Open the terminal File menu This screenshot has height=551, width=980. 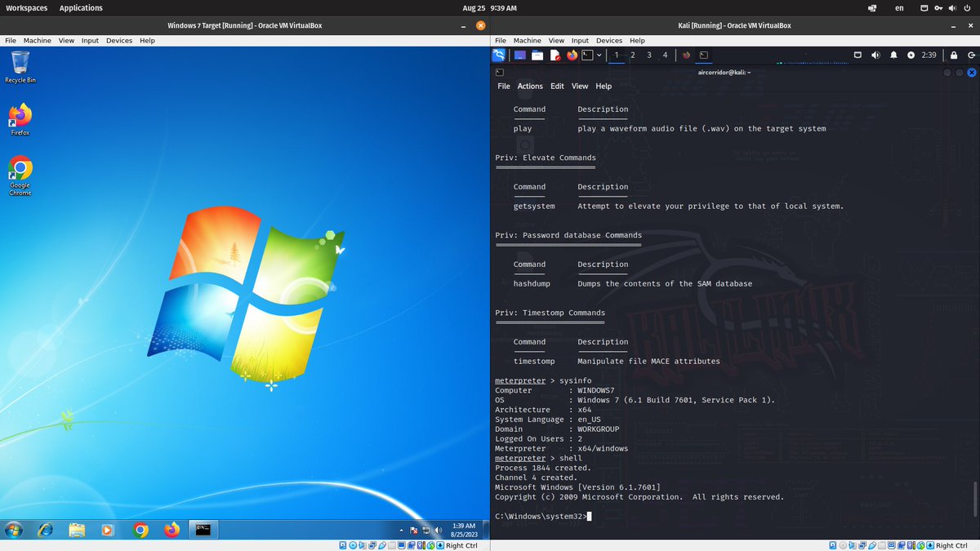pyautogui.click(x=504, y=86)
